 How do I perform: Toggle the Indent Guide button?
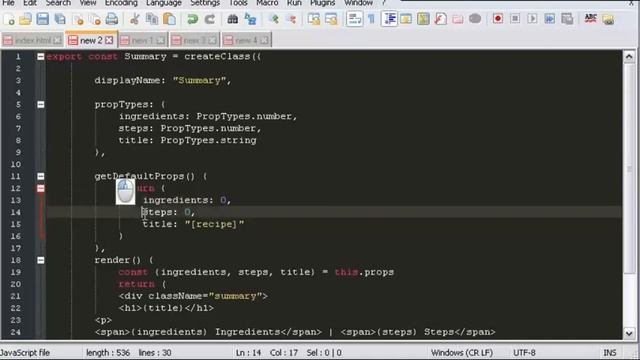pyautogui.click(x=389, y=19)
